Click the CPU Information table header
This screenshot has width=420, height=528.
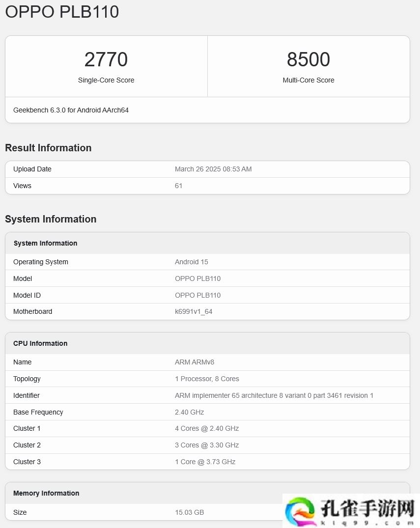(x=40, y=343)
